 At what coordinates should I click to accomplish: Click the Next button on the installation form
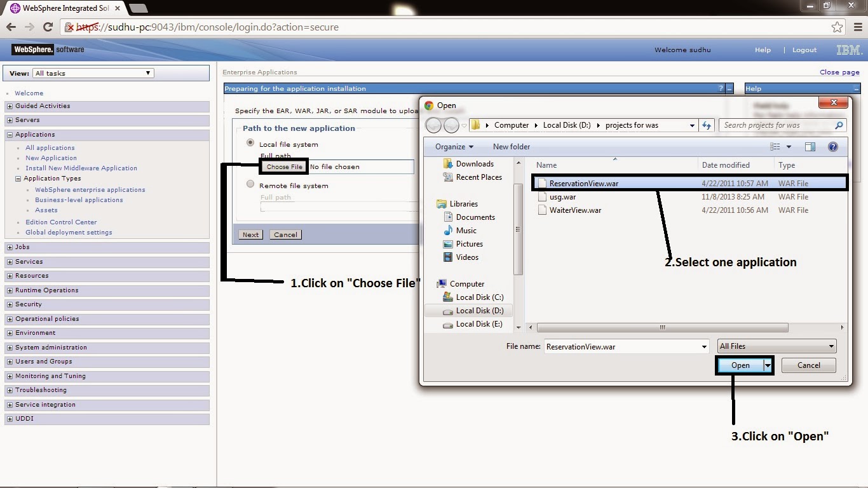250,234
